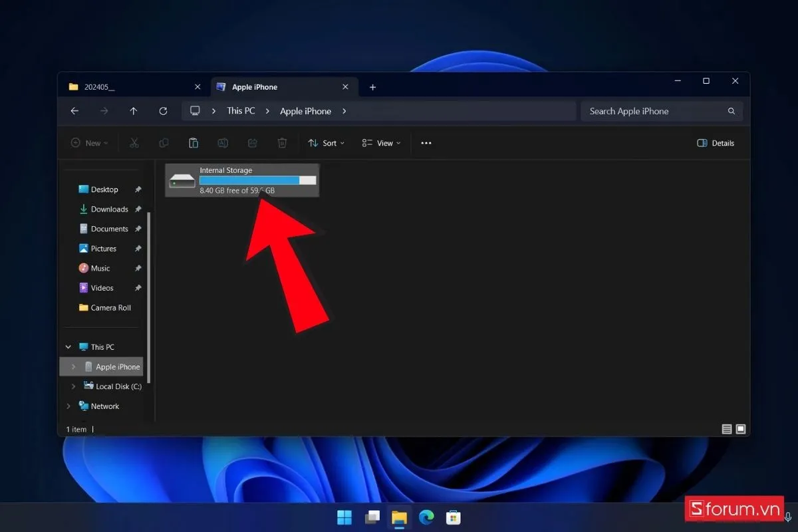The height and width of the screenshot is (532, 798).
Task: Open the View dropdown
Action: click(381, 143)
